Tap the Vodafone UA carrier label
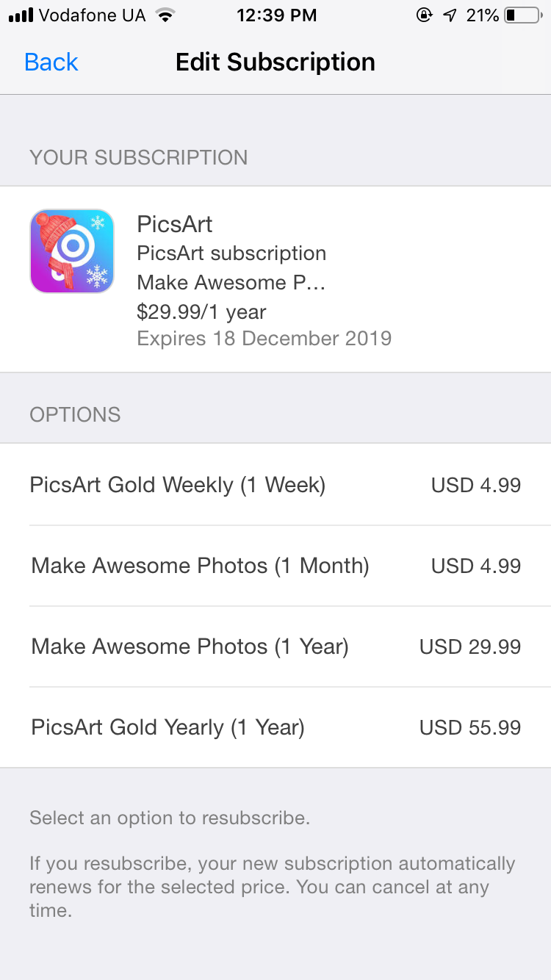551x980 pixels. (92, 15)
